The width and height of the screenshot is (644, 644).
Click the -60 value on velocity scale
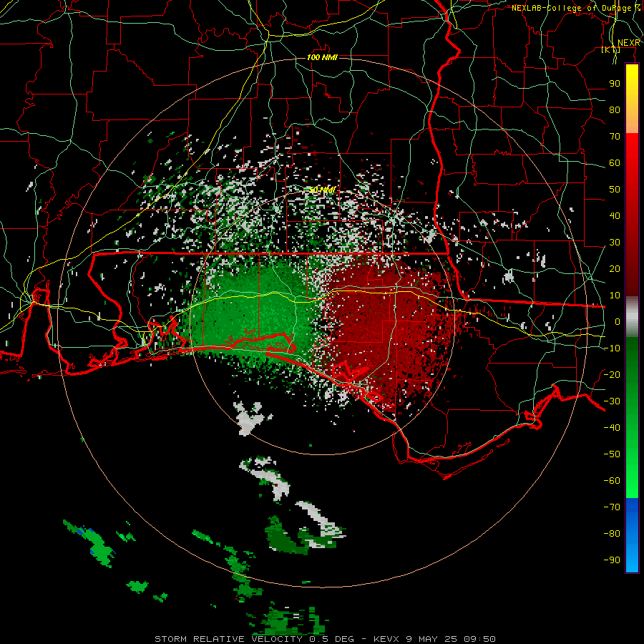click(612, 481)
